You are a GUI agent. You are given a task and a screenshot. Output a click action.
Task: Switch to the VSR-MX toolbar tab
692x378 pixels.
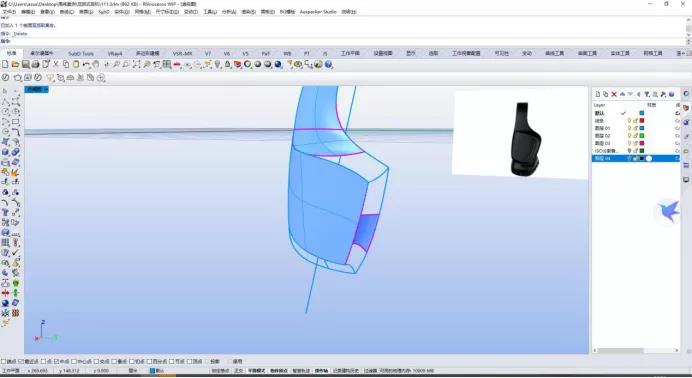tap(182, 53)
